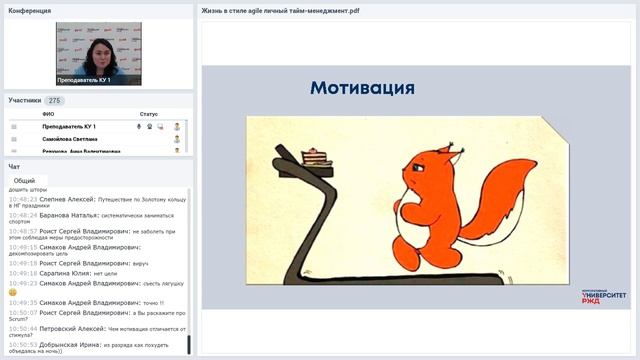Viewport: 640px width, 360px height.
Task: Click Преподаватель КУ 1 video caption
Action: click(x=84, y=80)
